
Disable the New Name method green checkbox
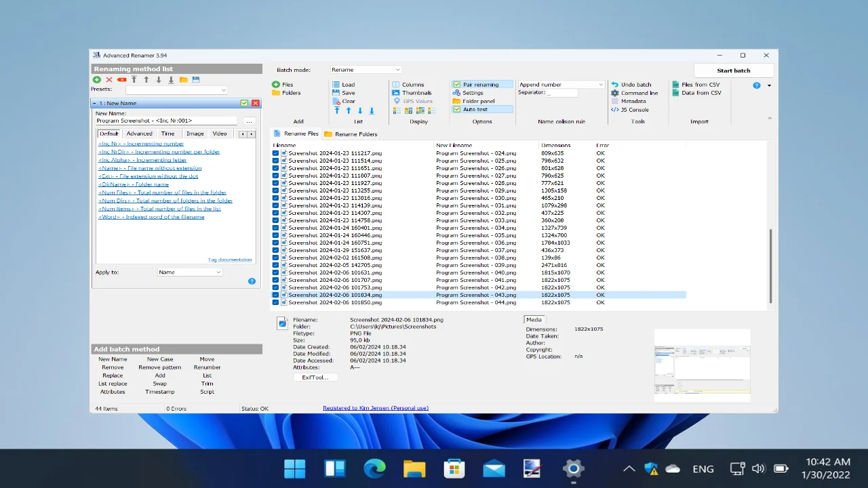point(244,103)
